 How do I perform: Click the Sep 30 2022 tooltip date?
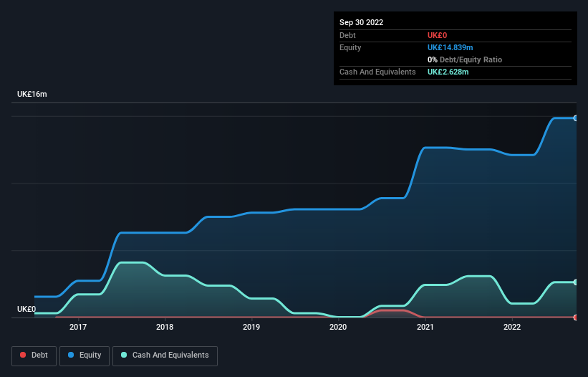pos(362,22)
